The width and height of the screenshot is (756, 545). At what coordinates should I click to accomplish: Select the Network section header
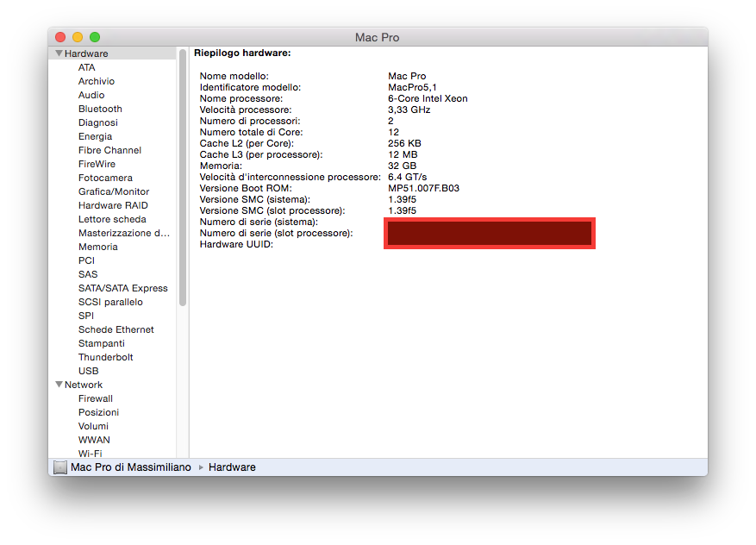[x=84, y=385]
